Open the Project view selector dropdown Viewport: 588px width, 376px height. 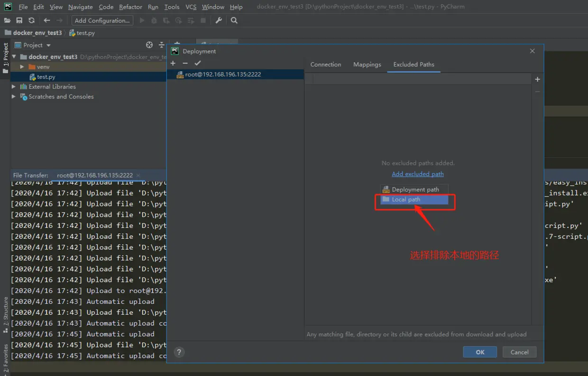click(x=33, y=45)
